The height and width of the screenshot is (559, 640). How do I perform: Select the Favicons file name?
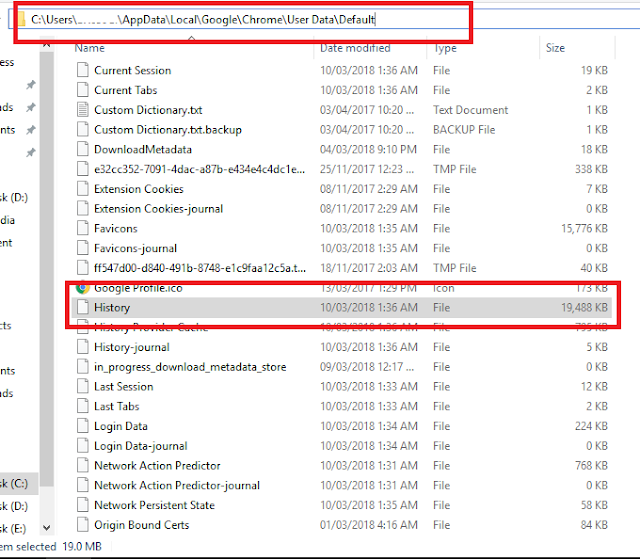116,228
